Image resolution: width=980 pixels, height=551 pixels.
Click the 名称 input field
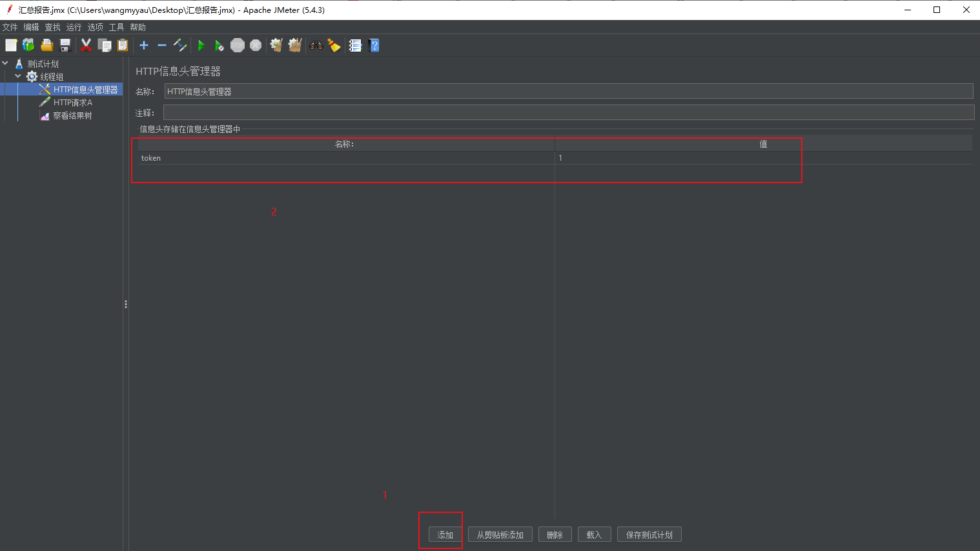[x=569, y=91]
